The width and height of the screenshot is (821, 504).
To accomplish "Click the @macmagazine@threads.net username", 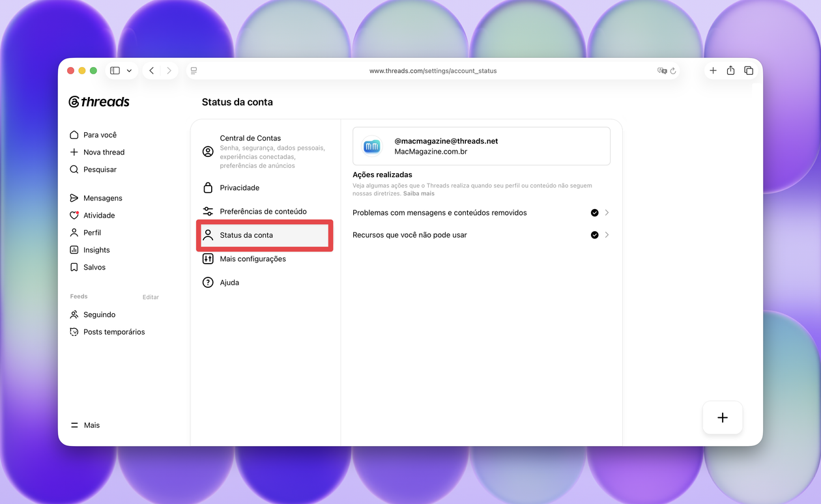I will (446, 141).
